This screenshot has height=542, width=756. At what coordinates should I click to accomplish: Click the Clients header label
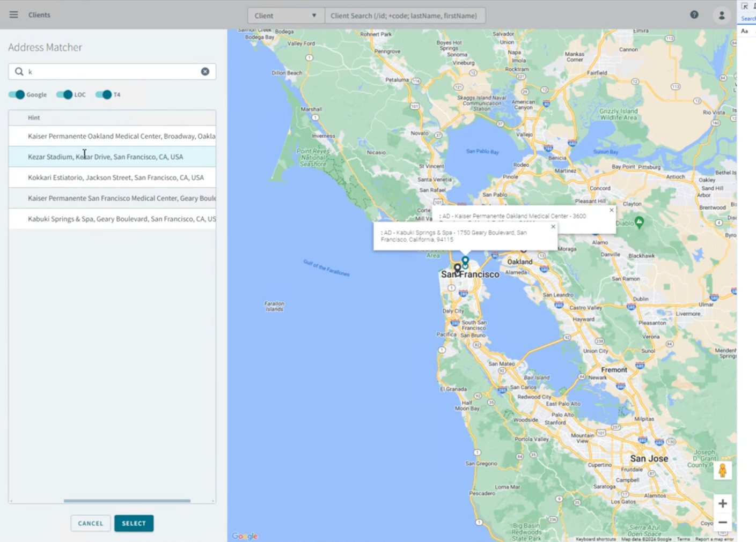tap(39, 14)
